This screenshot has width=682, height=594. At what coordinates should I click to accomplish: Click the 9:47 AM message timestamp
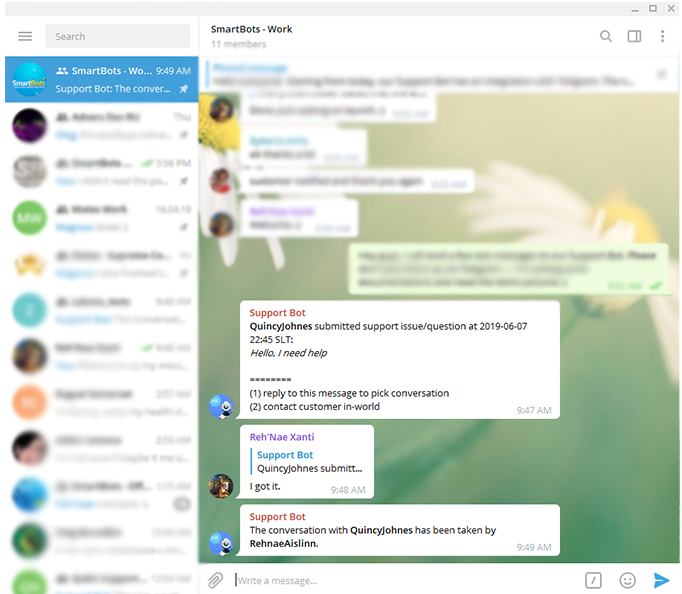click(x=534, y=410)
